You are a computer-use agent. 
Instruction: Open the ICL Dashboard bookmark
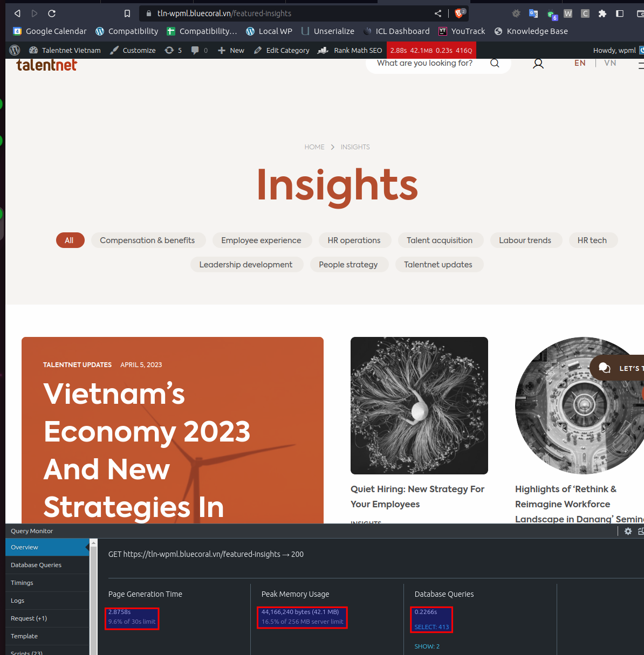tap(396, 31)
